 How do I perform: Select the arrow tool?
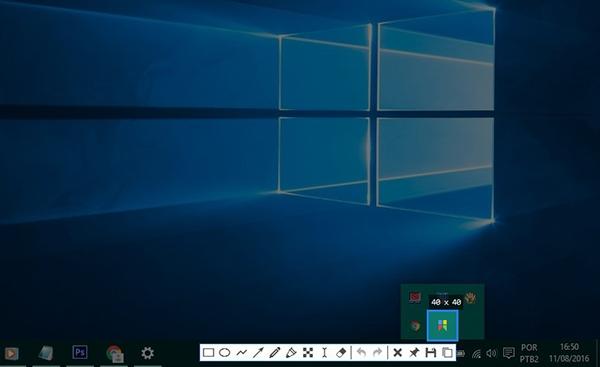point(258,352)
